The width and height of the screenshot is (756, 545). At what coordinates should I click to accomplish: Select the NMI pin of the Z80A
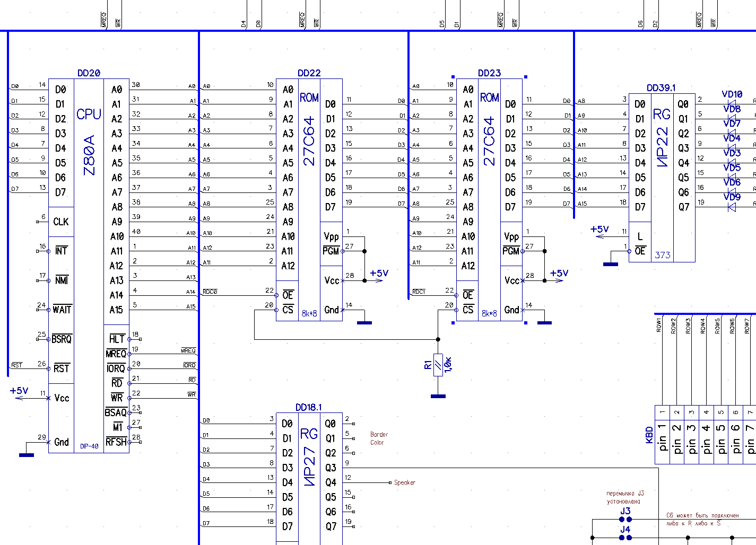62,280
